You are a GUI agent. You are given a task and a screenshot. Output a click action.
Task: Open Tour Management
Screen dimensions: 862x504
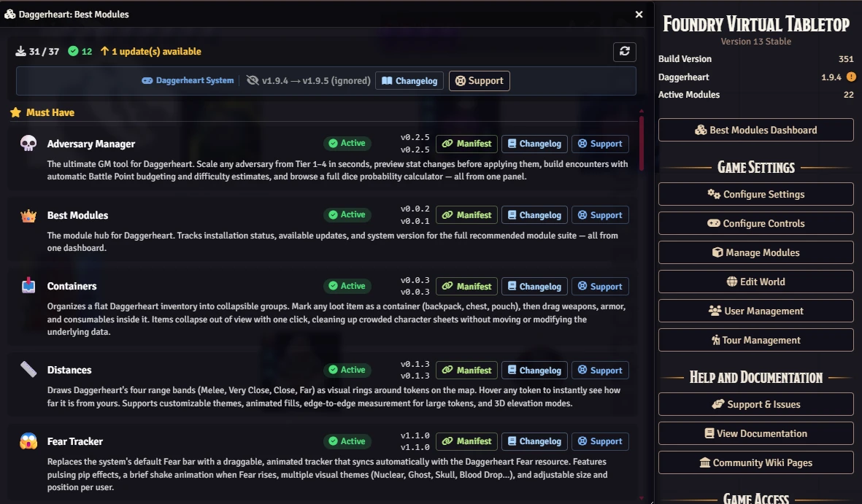click(x=756, y=340)
